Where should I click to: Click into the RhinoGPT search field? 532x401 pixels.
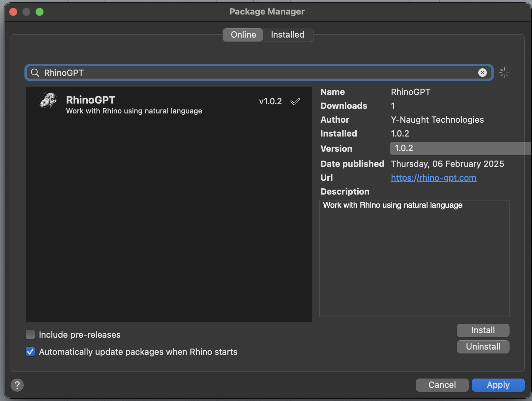click(x=257, y=73)
